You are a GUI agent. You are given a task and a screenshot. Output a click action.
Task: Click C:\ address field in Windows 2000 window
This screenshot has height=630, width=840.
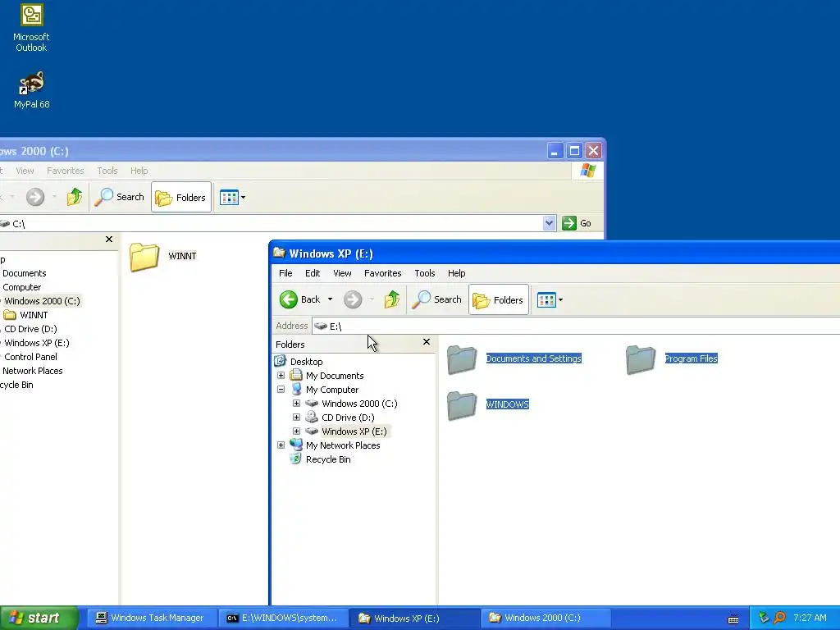[271, 223]
